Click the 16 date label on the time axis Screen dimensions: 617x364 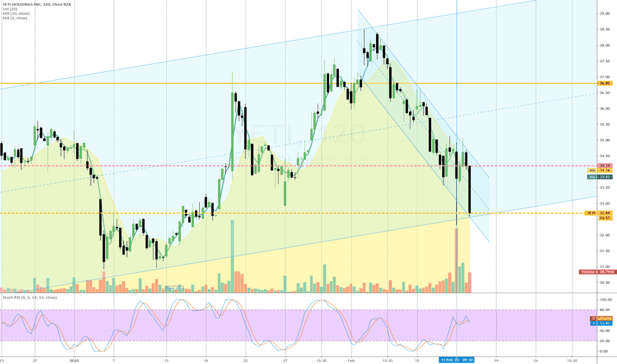click(206, 360)
